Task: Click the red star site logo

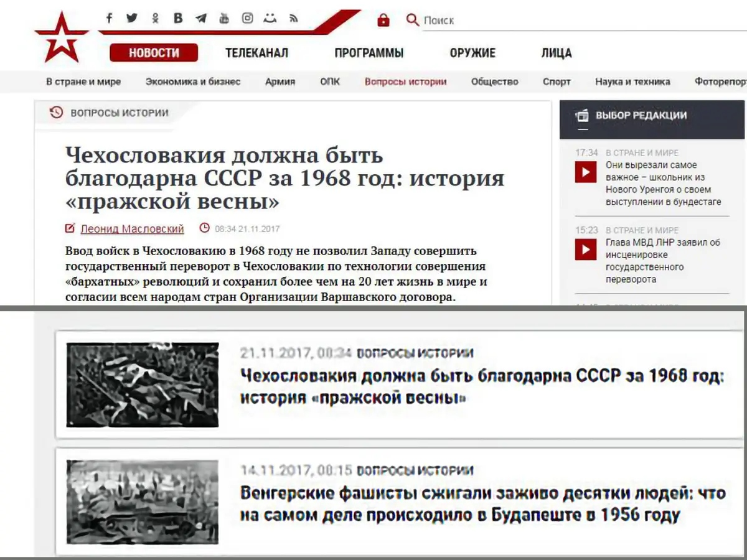Action: [x=57, y=37]
